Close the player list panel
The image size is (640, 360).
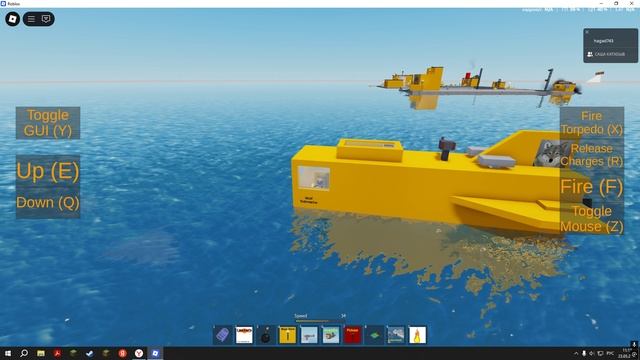point(587,32)
